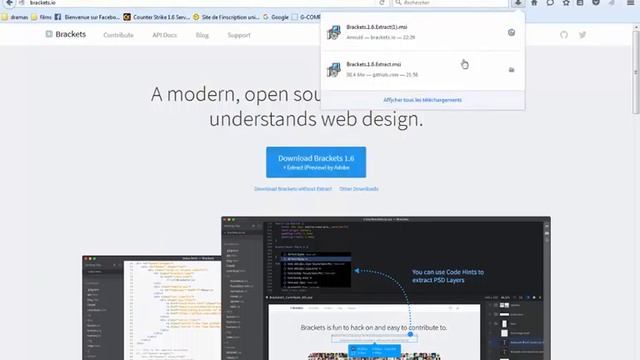Go to the browser home page icon
This screenshot has width=640, height=360.
[534, 2]
